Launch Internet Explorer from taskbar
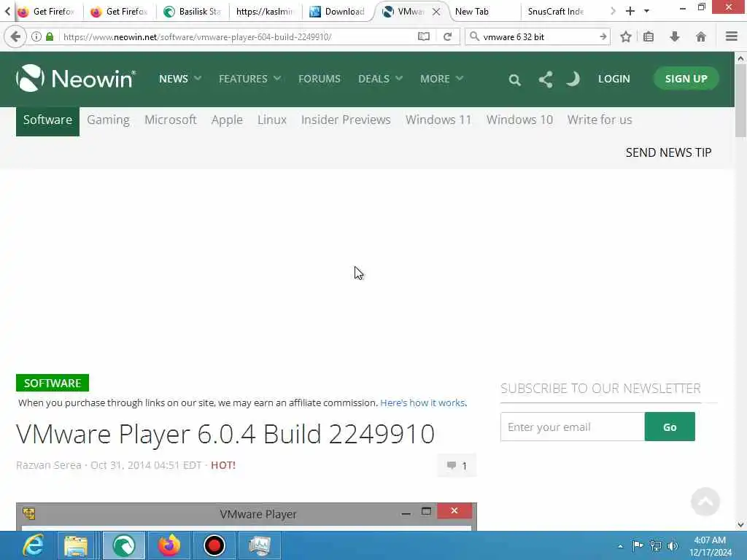Screen dimensions: 747x560 pyautogui.click(x=34, y=545)
